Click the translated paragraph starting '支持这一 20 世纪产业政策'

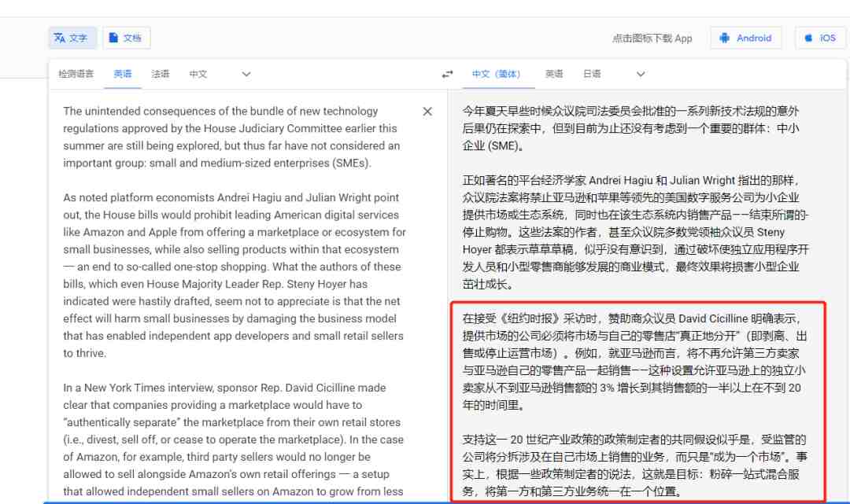(x=634, y=465)
